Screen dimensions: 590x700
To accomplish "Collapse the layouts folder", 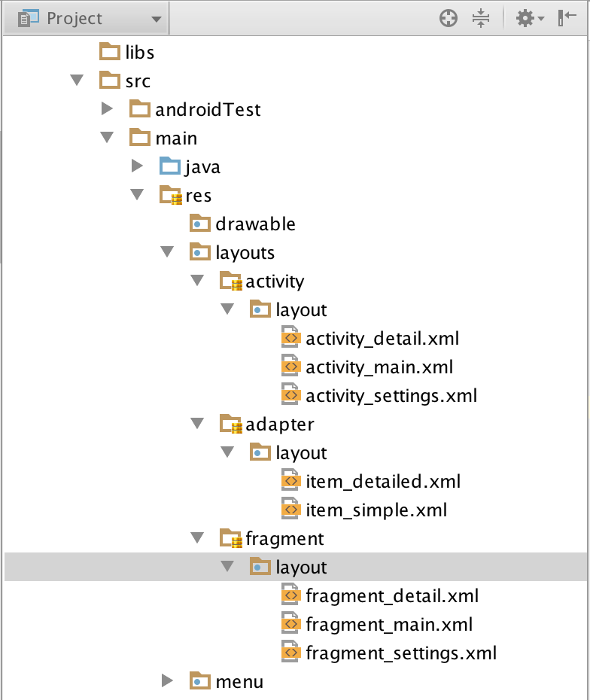I will click(167, 252).
